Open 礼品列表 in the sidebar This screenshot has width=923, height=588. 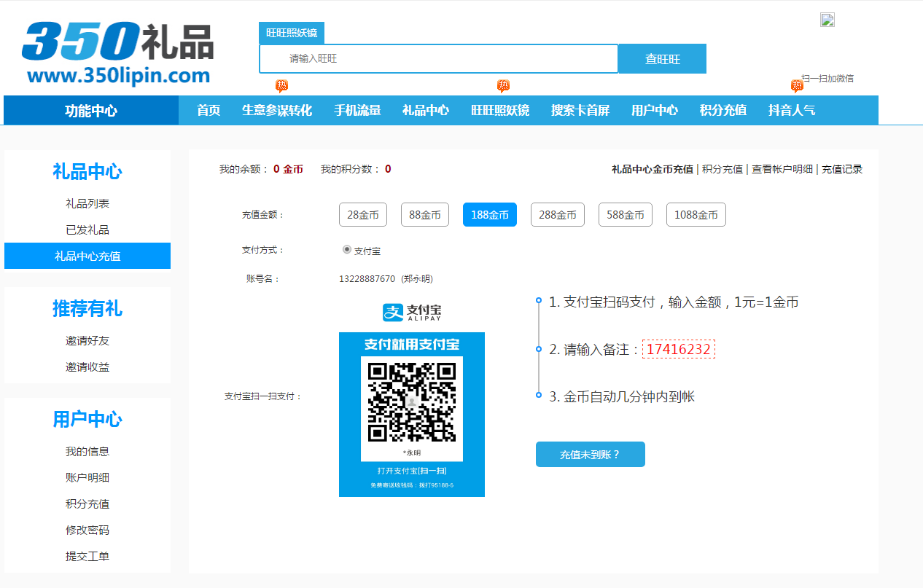point(87,203)
